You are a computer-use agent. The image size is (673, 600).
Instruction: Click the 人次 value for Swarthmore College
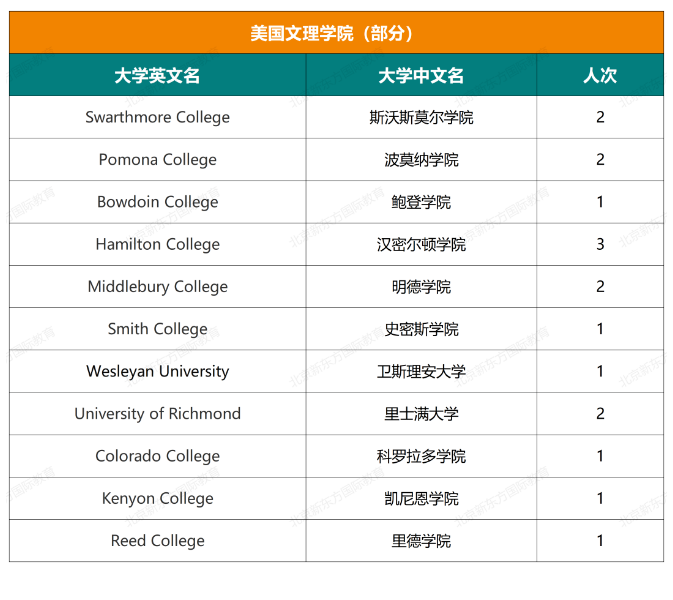[x=600, y=117]
